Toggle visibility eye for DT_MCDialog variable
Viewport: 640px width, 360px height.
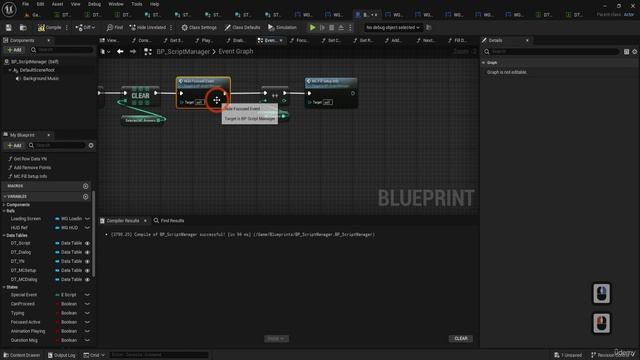(87, 280)
